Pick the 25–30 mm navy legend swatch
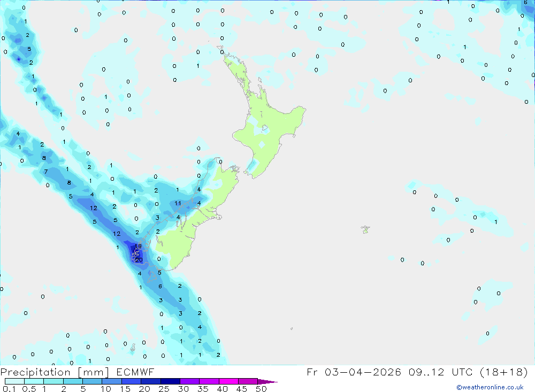This screenshot has width=535, height=392. pos(170,381)
